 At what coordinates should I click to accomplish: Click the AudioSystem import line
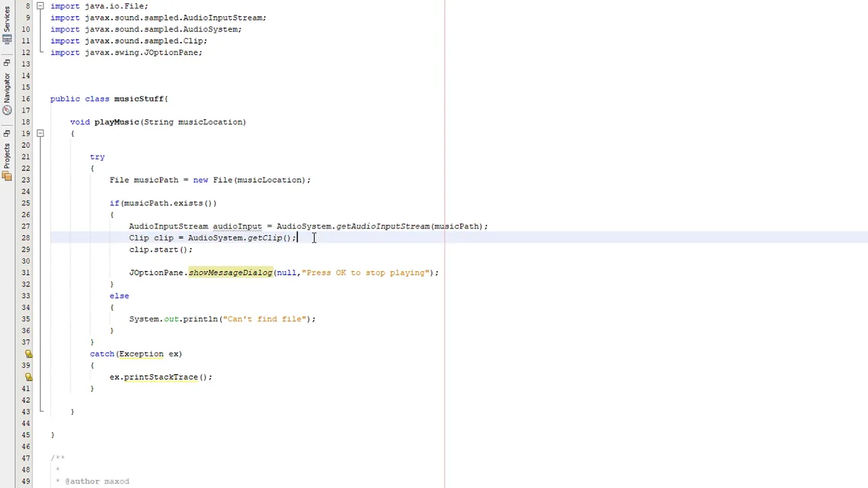[146, 29]
